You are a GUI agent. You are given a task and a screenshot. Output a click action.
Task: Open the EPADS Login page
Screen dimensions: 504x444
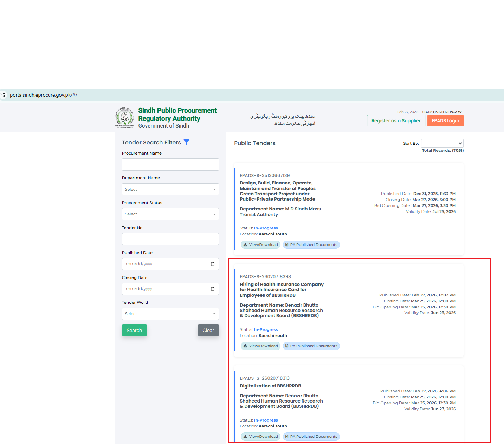click(x=445, y=121)
